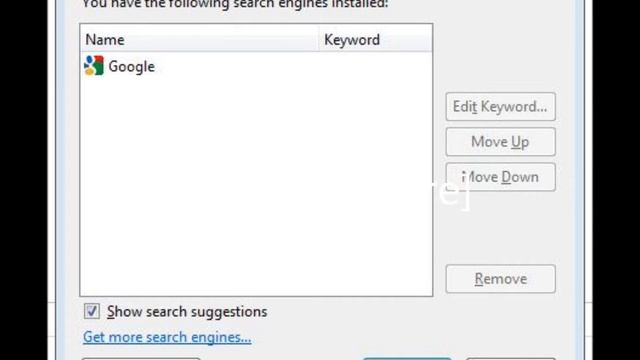640x360 pixels.
Task: Click Google's empty Keyword cell
Action: click(375, 67)
